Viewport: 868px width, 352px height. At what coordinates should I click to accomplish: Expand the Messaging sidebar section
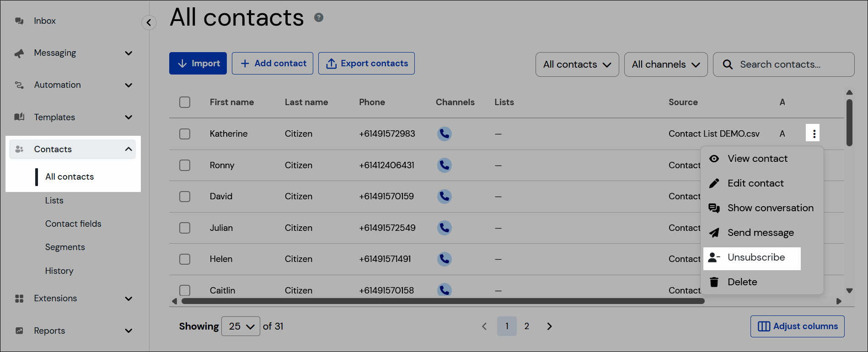click(129, 53)
